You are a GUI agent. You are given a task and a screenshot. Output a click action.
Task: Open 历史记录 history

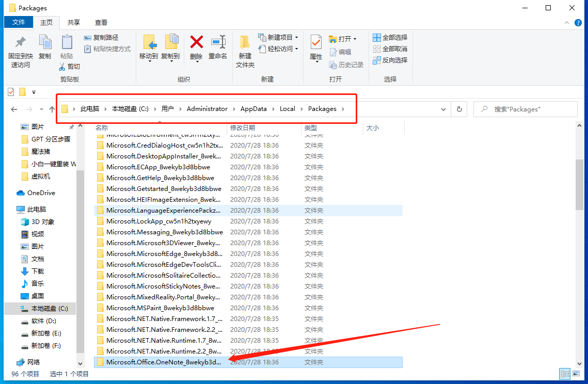(346, 65)
